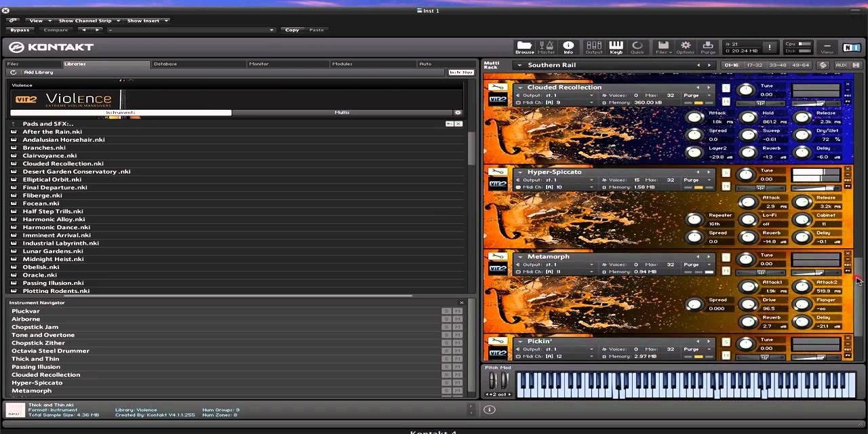Open the Files menu icon
This screenshot has height=434, width=868.
(x=663, y=47)
